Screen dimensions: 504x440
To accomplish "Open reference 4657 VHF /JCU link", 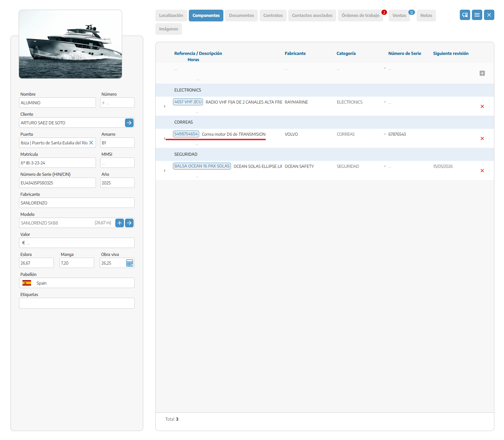I will [x=188, y=102].
